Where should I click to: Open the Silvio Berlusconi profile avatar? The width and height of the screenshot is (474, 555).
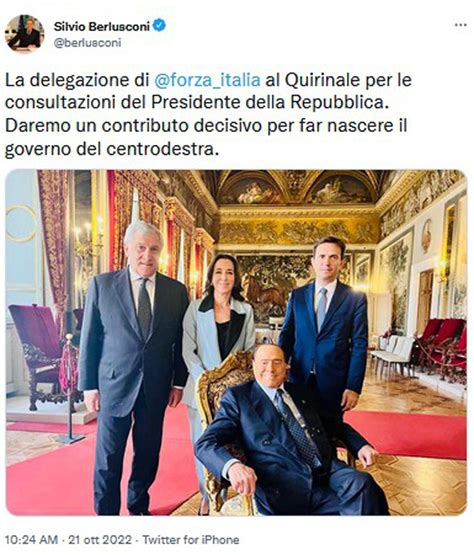click(24, 34)
